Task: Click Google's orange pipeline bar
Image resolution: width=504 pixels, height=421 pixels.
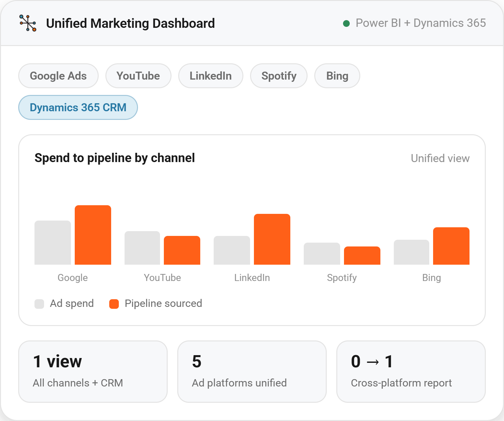Action: coord(93,235)
